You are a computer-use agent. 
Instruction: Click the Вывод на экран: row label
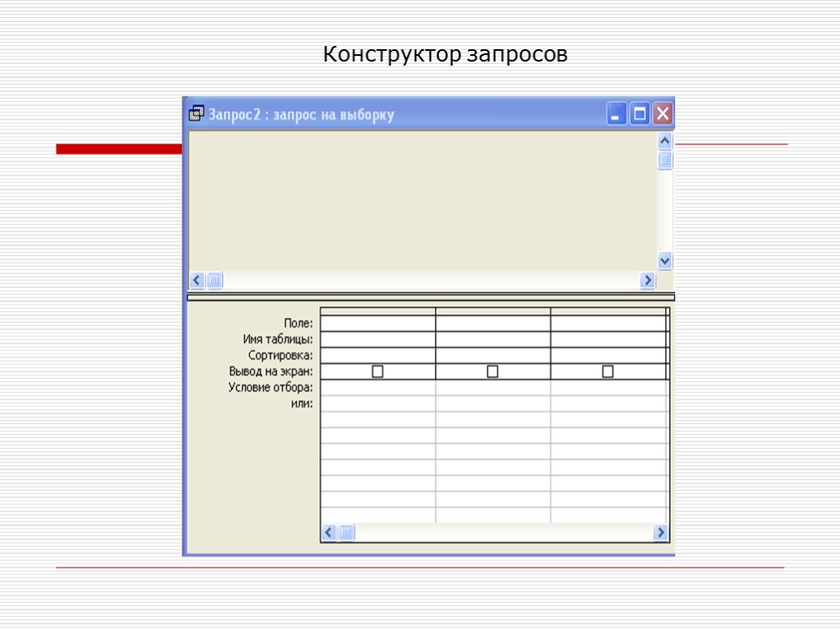click(x=271, y=372)
